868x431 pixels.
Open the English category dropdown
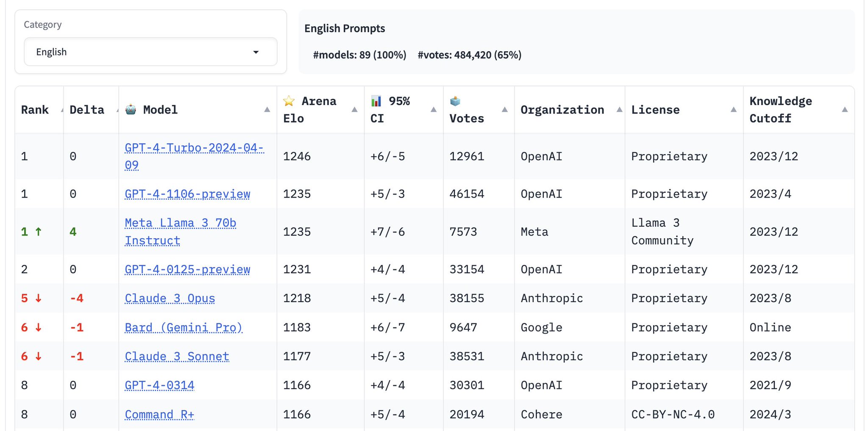tap(150, 52)
